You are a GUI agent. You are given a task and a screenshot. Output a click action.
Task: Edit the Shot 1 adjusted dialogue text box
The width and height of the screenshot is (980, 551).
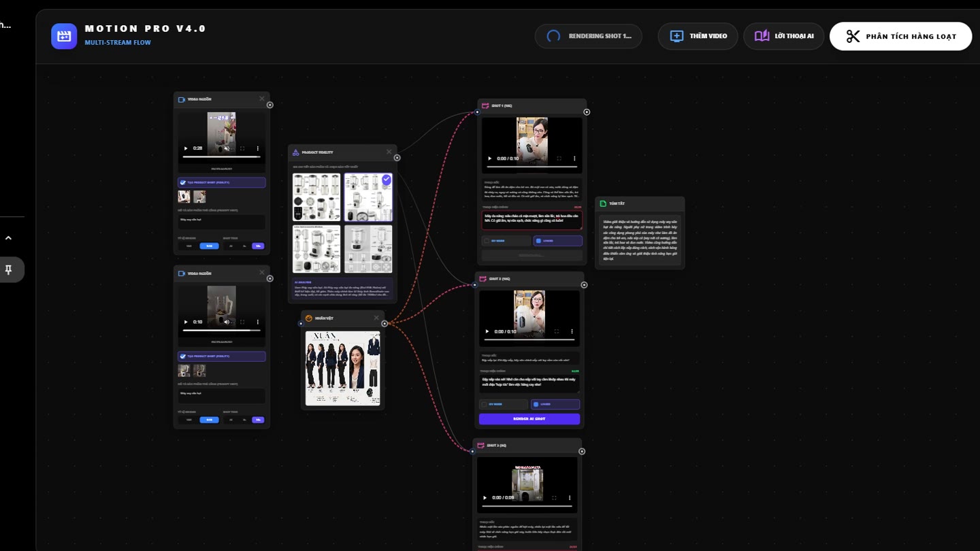pos(532,220)
